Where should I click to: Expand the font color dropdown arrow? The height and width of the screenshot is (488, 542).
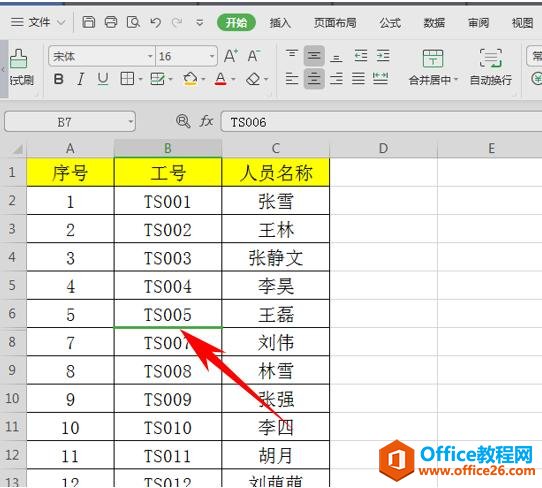point(233,79)
